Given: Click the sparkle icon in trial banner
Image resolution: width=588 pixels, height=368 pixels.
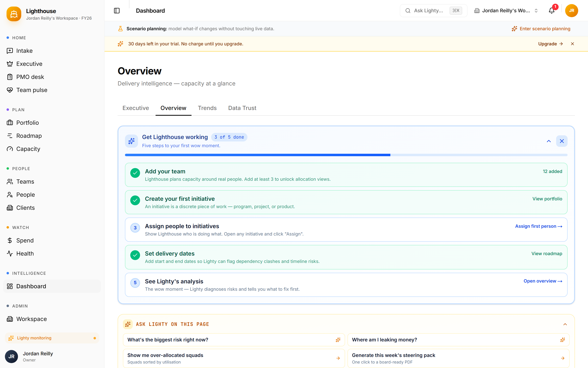Looking at the screenshot, I should 120,44.
